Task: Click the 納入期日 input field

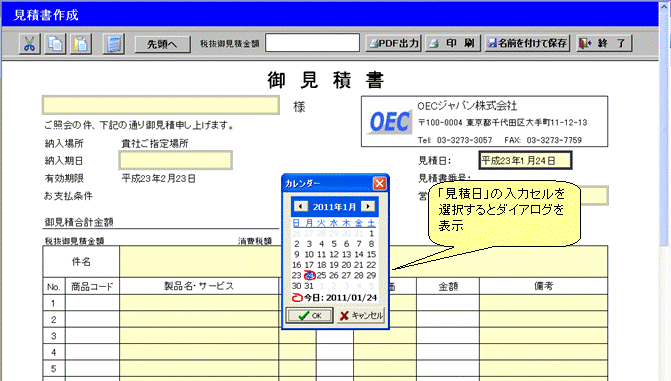Action: click(176, 161)
